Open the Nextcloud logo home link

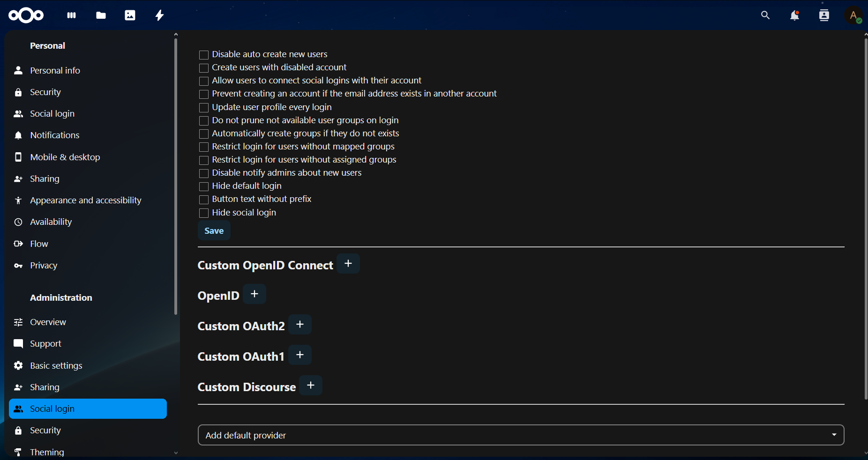(x=26, y=15)
